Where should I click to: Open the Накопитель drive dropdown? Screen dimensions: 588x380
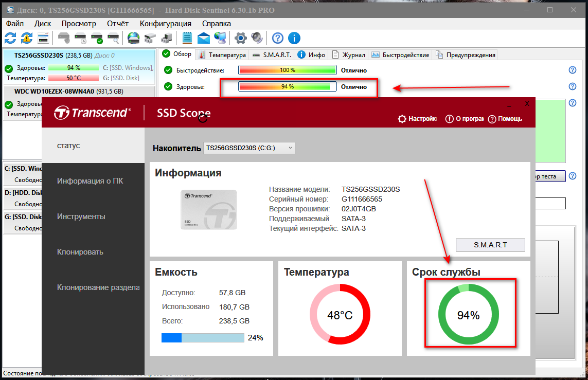pos(249,148)
